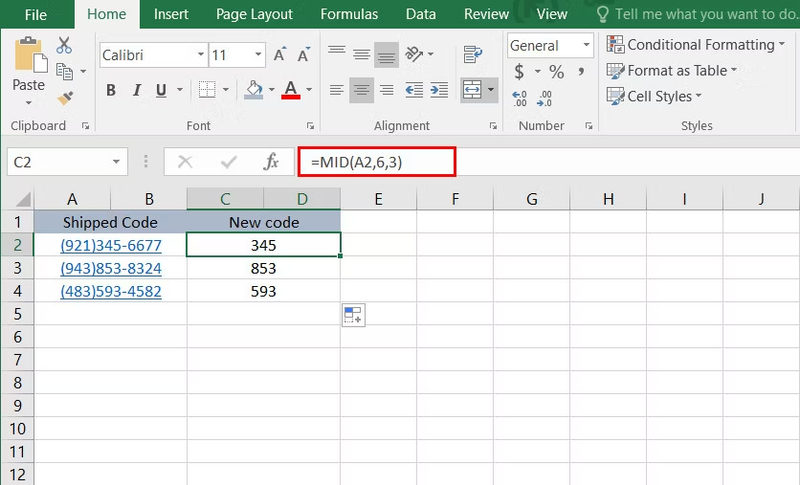The width and height of the screenshot is (800, 485).
Task: Click Merge & Center icon
Action: (472, 90)
